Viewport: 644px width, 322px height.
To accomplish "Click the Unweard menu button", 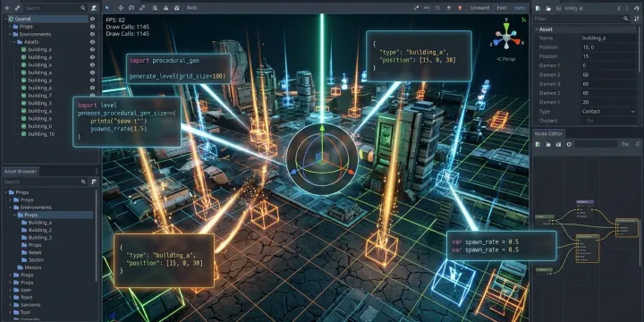I will click(479, 8).
